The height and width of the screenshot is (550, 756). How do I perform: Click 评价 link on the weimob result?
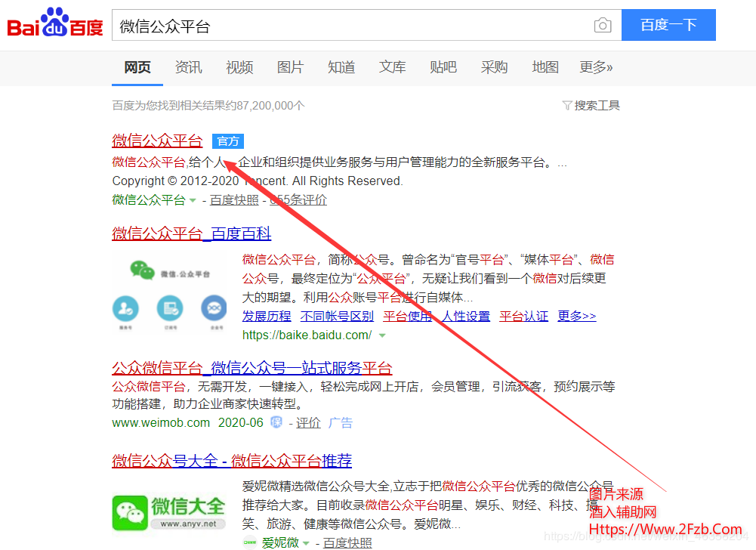pos(308,422)
